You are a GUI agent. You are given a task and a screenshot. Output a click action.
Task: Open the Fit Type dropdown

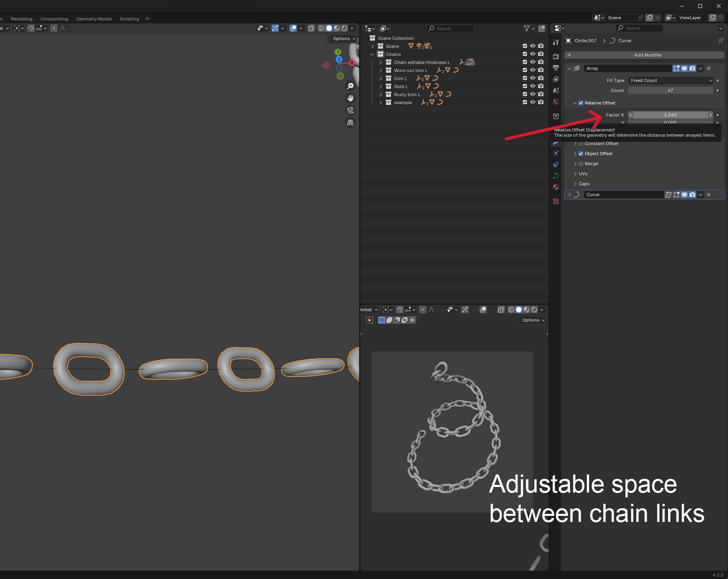(x=670, y=80)
